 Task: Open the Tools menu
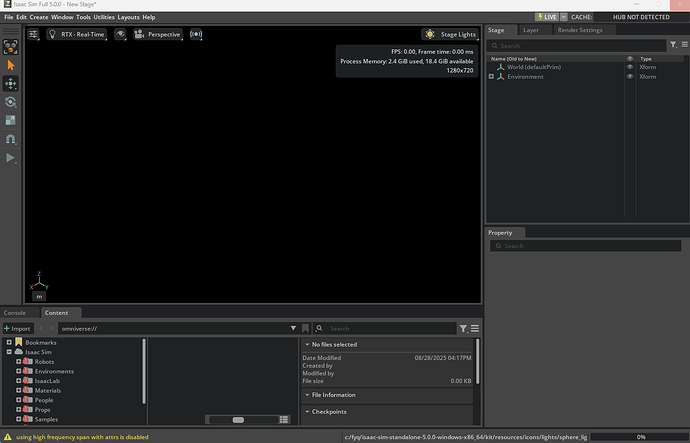pos(83,17)
